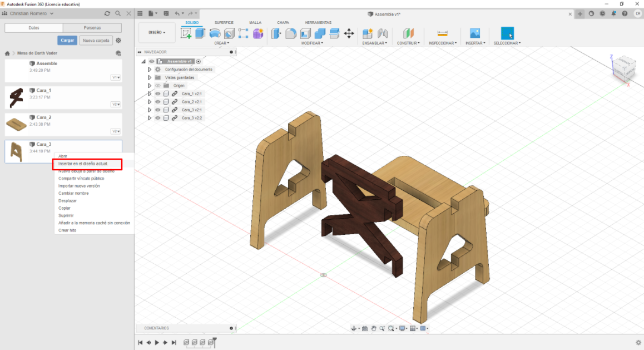Click the Nueva carpeta button
The image size is (644, 350).
96,41
